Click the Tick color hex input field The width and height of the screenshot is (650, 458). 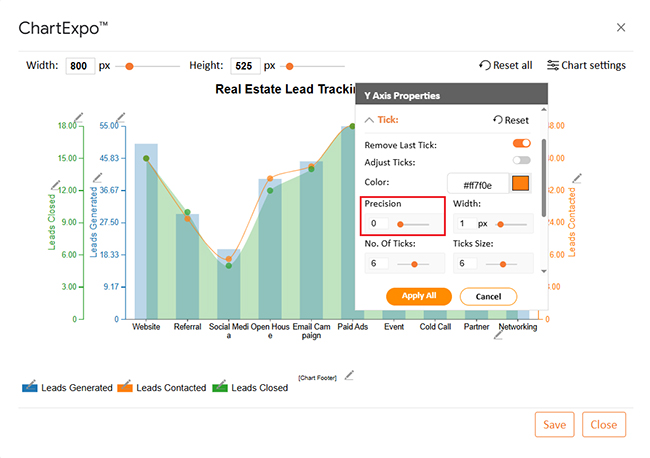tap(478, 184)
